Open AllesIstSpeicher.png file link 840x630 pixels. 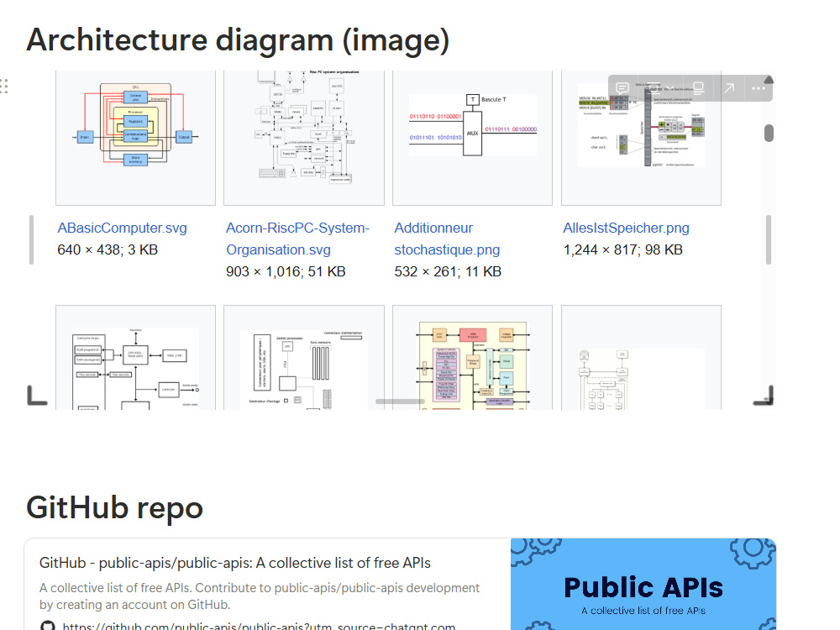coord(626,228)
